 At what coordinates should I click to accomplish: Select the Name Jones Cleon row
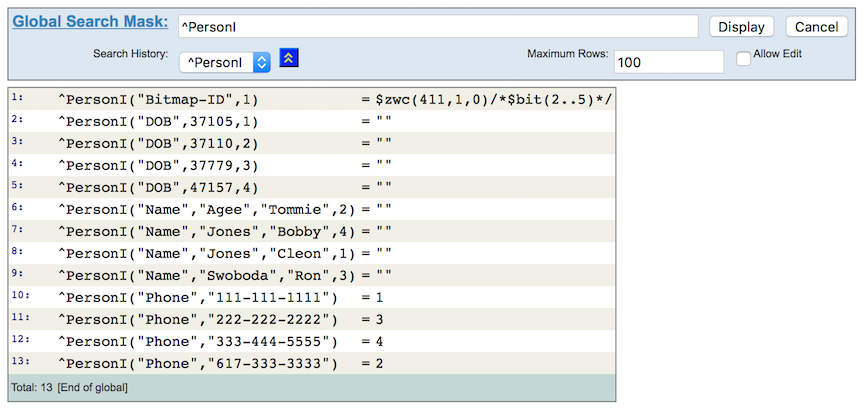(312, 253)
